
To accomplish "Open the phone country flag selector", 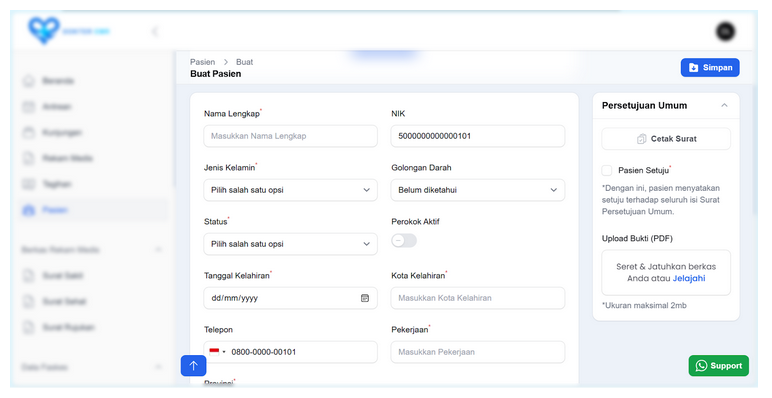I will pyautogui.click(x=217, y=352).
